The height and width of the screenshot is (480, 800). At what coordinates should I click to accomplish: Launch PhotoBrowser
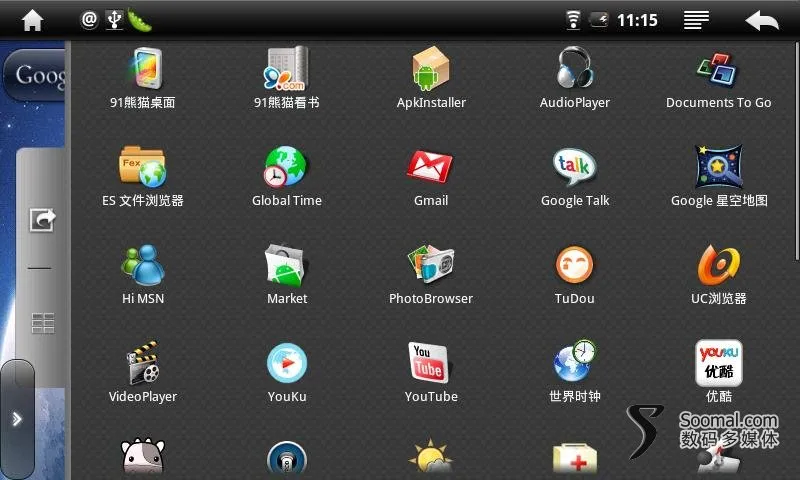point(431,274)
